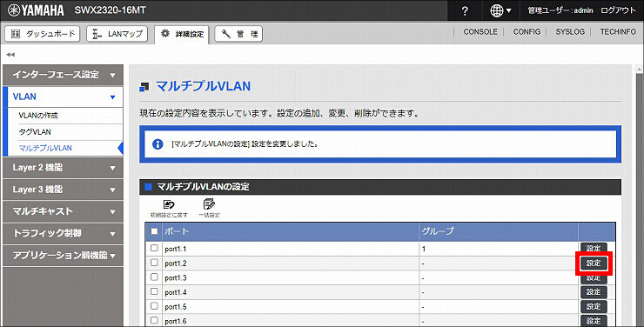Screen dimensions: 644x327
Task: Open the ダッシュボード tab
Action: [x=43, y=34]
